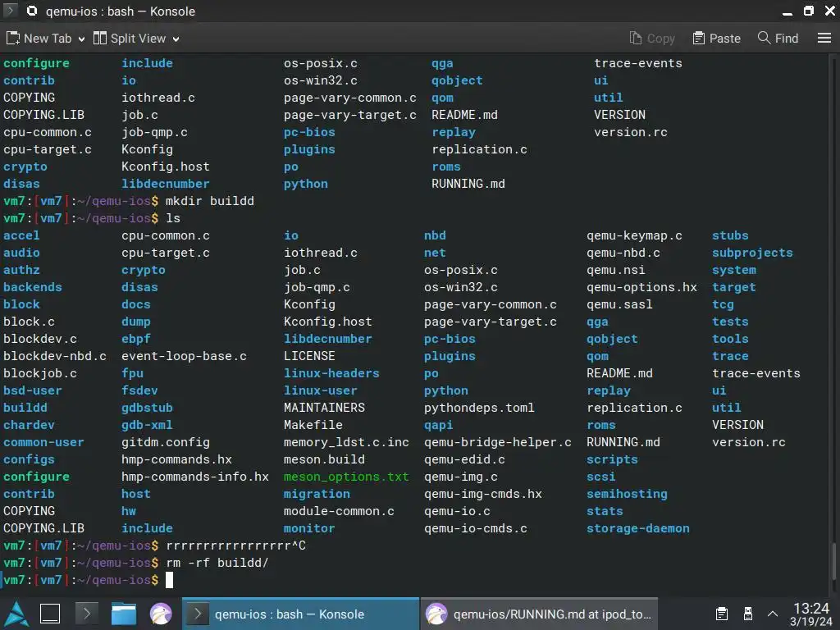
Task: Launch the terminal from taskbar shortcut
Action: (x=87, y=614)
